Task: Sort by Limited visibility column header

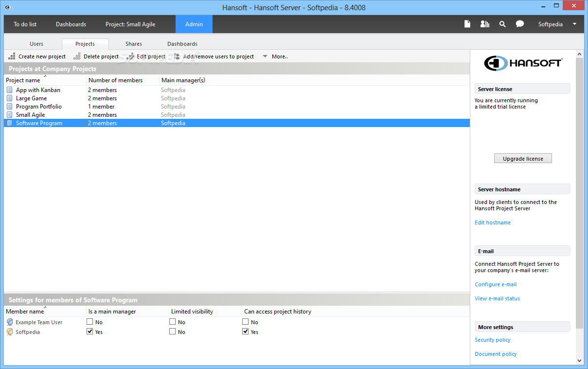Action: [x=205, y=311]
